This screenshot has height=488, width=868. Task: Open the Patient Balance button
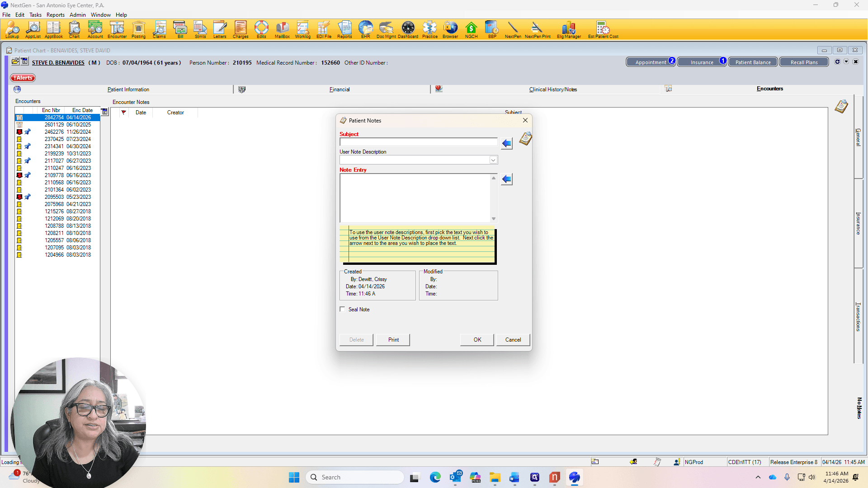point(753,62)
